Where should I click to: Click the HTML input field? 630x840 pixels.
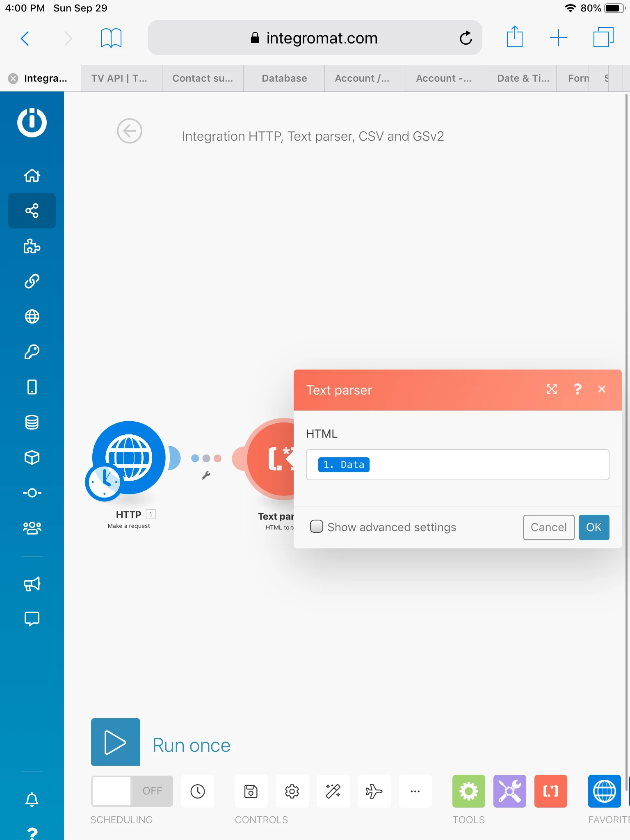[x=457, y=465]
